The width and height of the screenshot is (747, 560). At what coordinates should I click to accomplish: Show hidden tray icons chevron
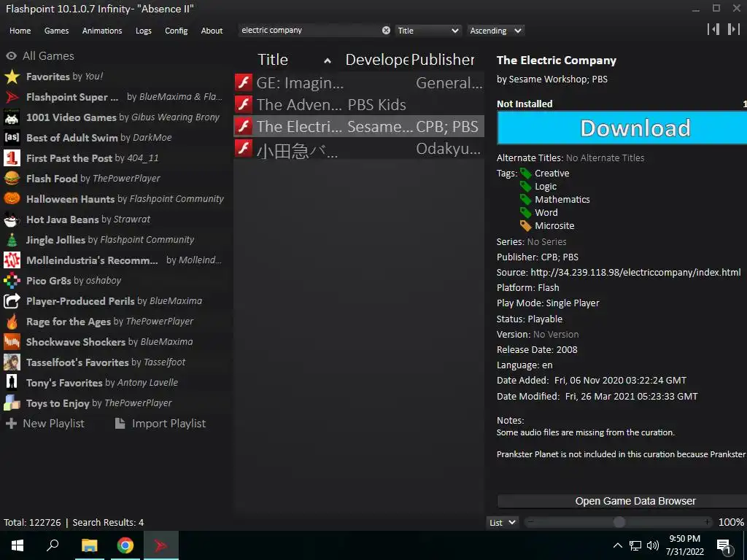617,545
